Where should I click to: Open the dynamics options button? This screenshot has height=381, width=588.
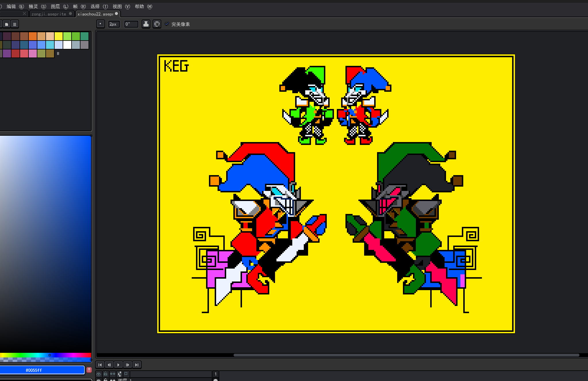(x=157, y=24)
